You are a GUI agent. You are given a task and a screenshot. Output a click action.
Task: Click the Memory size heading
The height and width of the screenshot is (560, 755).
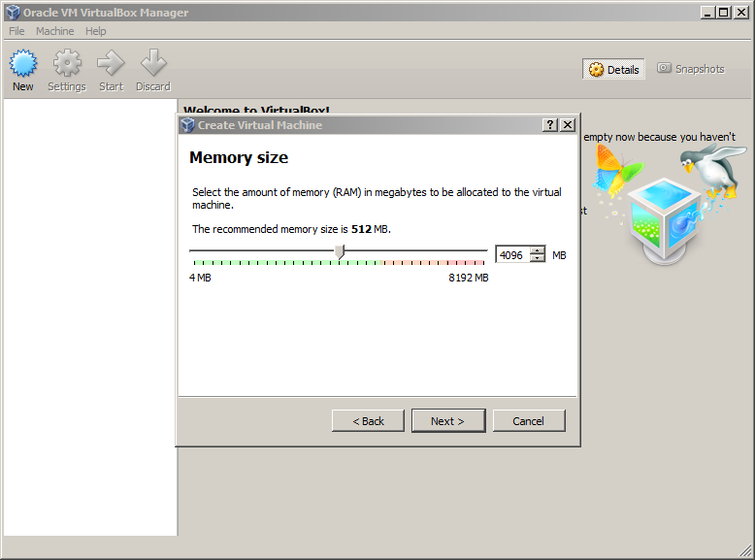click(239, 157)
